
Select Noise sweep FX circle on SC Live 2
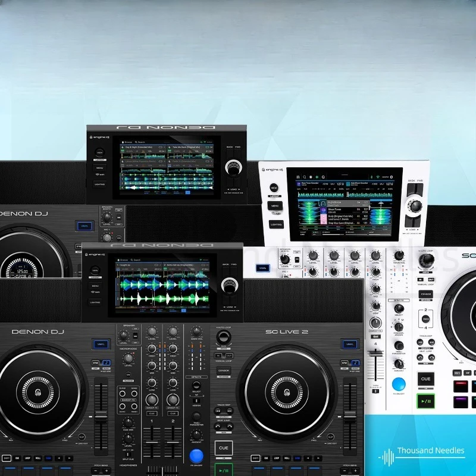[x=134, y=394]
